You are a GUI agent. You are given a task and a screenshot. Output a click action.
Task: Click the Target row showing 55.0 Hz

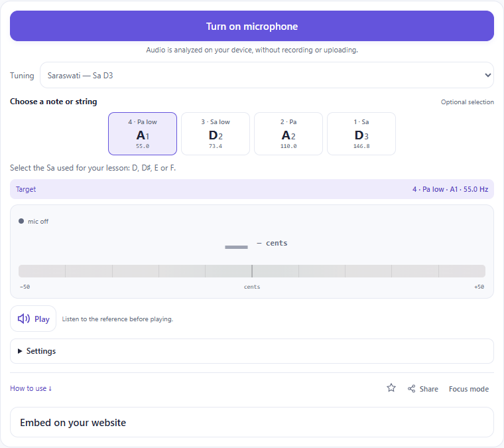pos(252,189)
